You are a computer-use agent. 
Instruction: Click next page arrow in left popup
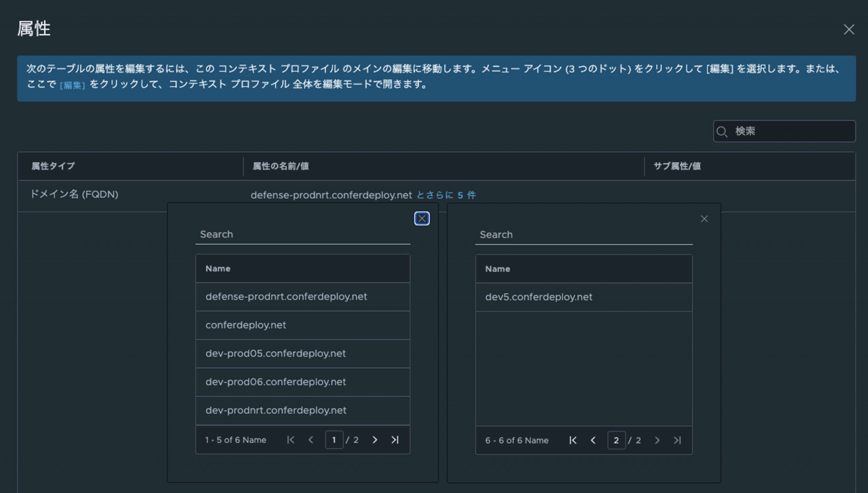coord(375,440)
